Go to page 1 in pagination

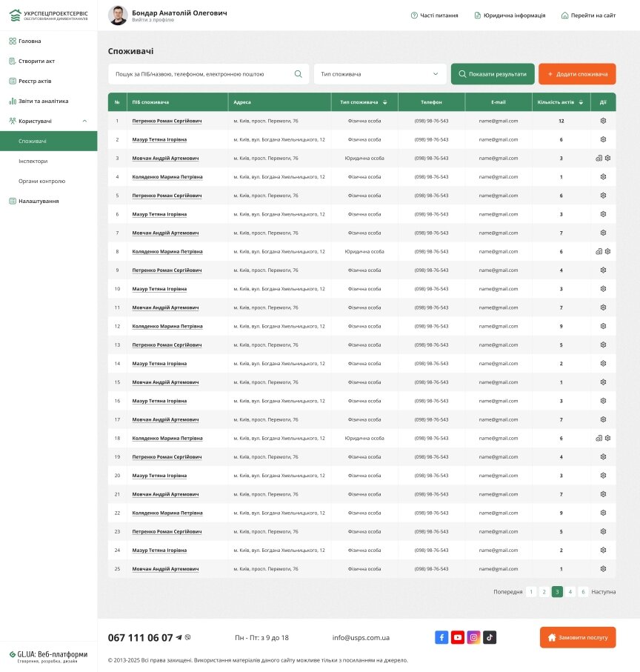click(531, 592)
